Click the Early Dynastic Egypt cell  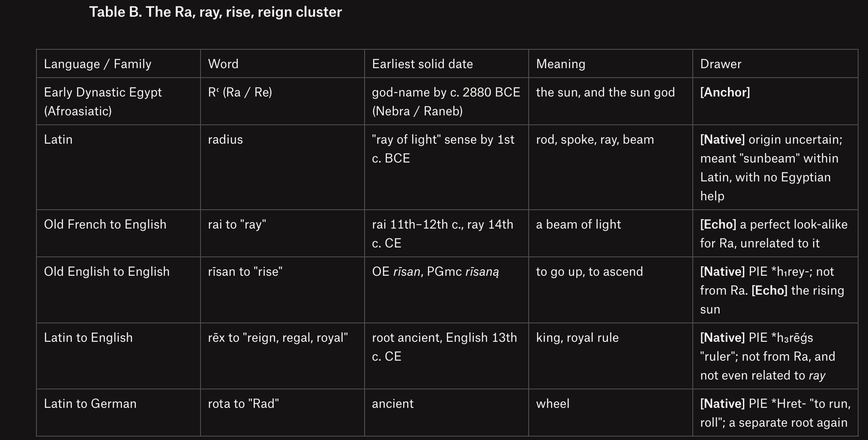coord(119,102)
